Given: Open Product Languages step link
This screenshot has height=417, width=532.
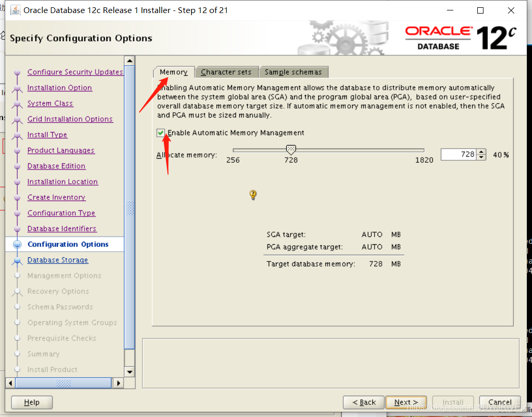Looking at the screenshot, I should [x=61, y=150].
